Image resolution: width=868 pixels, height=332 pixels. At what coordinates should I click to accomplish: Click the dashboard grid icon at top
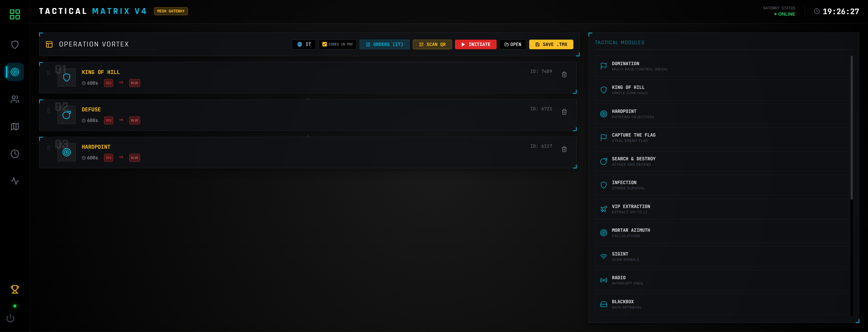tap(15, 14)
